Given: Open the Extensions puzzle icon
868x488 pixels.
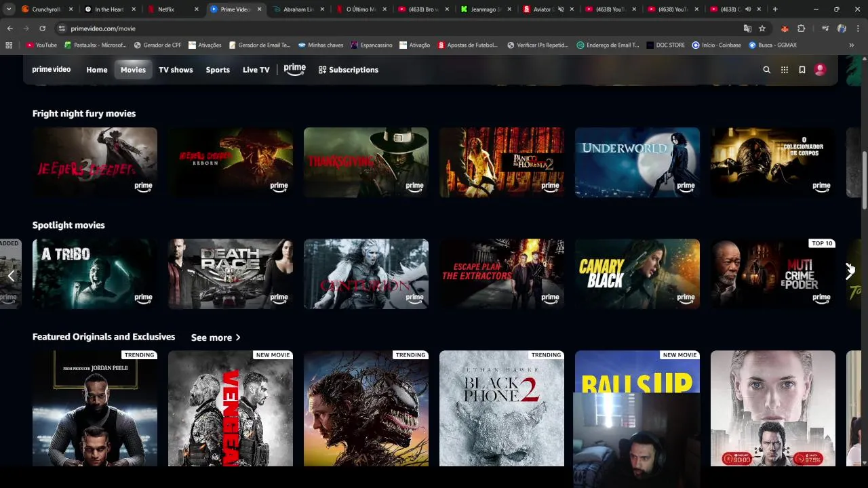Looking at the screenshot, I should tap(802, 28).
